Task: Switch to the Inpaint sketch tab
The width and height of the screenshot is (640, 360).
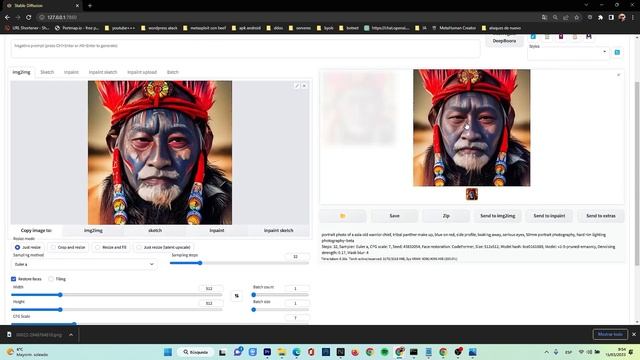Action: point(103,72)
